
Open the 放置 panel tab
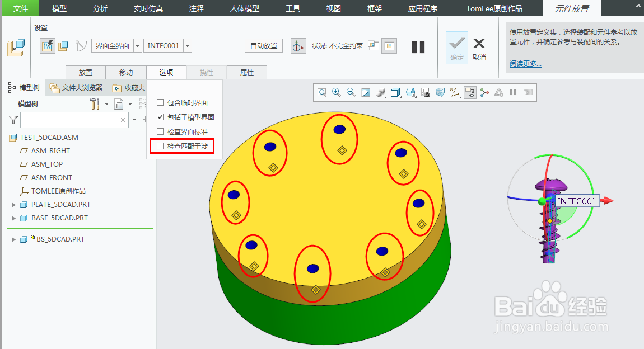tap(86, 72)
